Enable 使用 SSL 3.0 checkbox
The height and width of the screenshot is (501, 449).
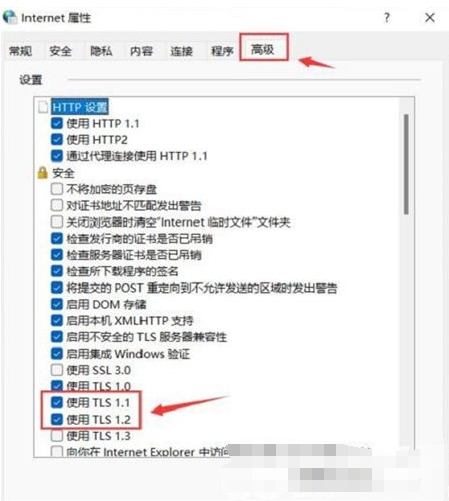[x=57, y=370]
